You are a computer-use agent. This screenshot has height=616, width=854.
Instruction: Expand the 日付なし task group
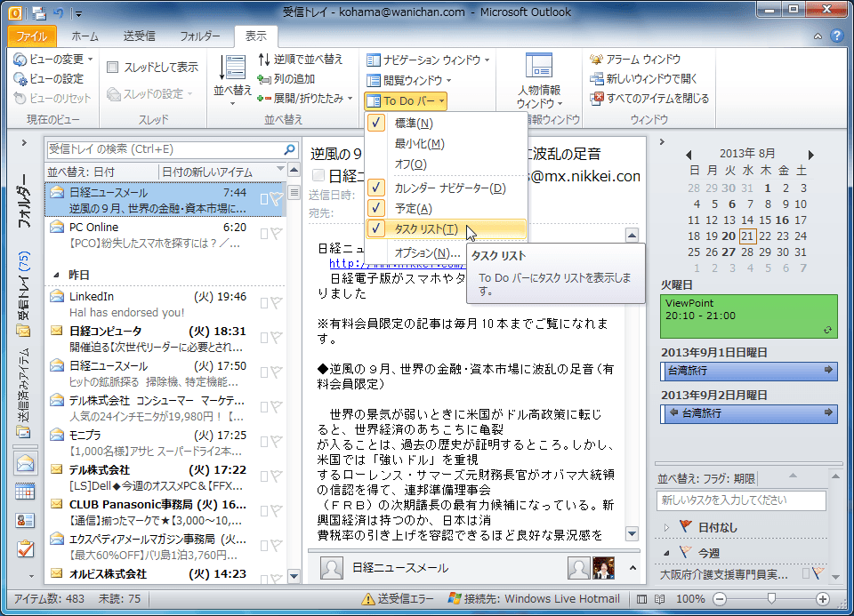click(x=666, y=527)
